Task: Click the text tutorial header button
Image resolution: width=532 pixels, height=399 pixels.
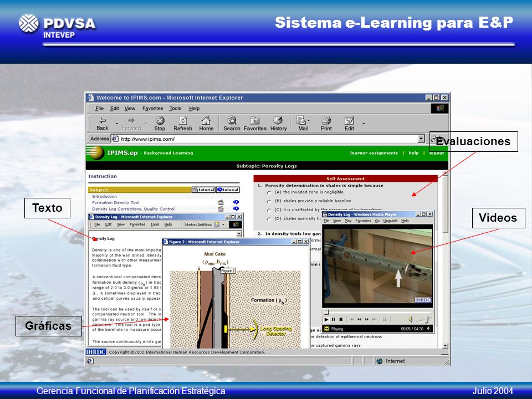Action: coord(203,190)
